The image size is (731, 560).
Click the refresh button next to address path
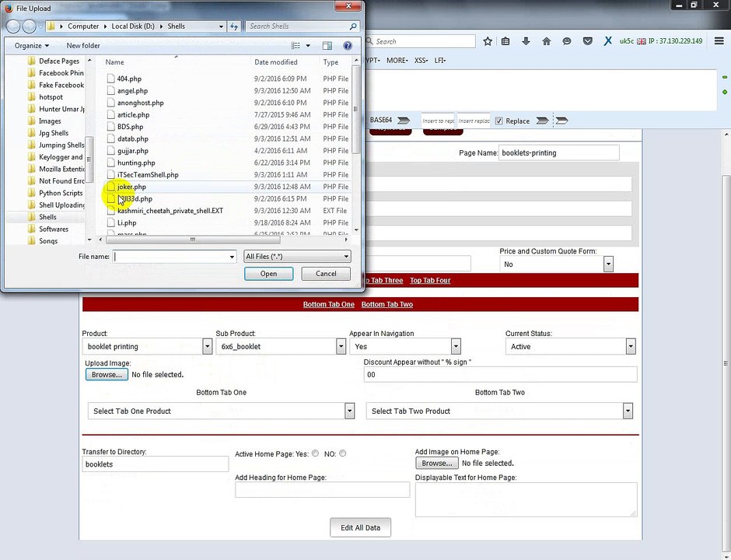click(x=234, y=26)
